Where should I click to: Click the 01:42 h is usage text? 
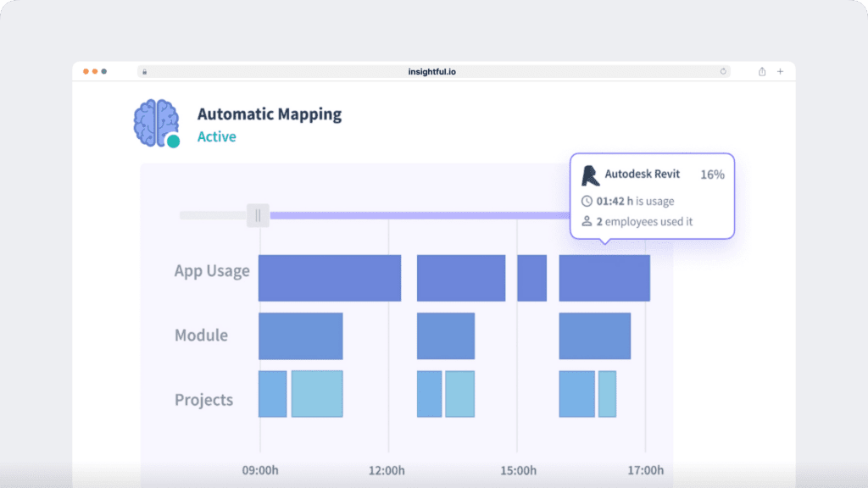(635, 201)
